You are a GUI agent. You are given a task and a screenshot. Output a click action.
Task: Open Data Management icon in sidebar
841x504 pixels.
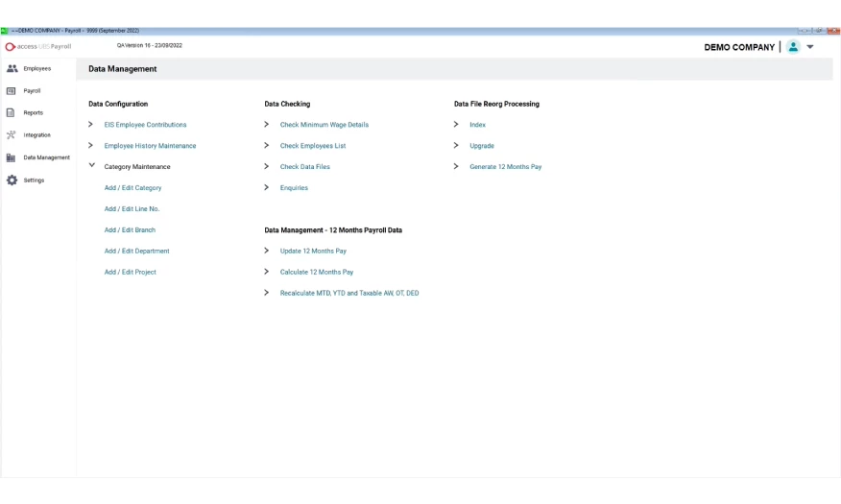click(x=12, y=157)
